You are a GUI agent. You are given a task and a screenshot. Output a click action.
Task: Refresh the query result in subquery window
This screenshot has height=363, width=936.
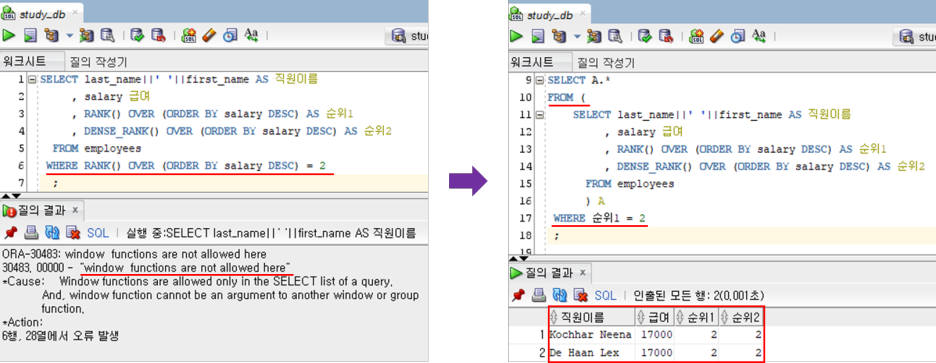(560, 295)
